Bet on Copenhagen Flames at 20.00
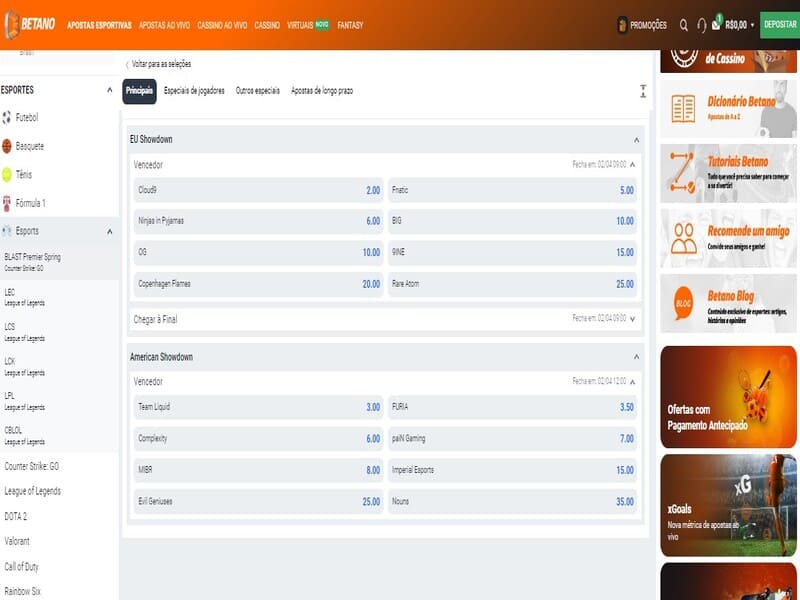This screenshot has width=800, height=600. click(x=258, y=284)
